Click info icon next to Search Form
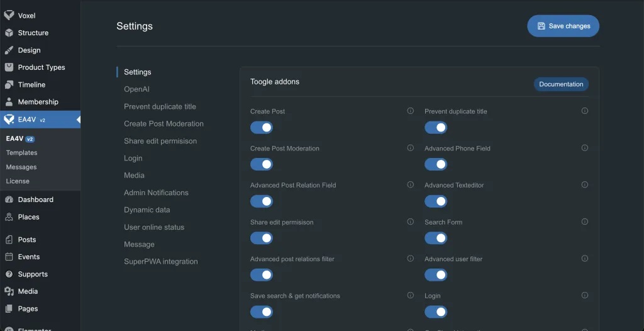This screenshot has height=331, width=644. coord(584,222)
